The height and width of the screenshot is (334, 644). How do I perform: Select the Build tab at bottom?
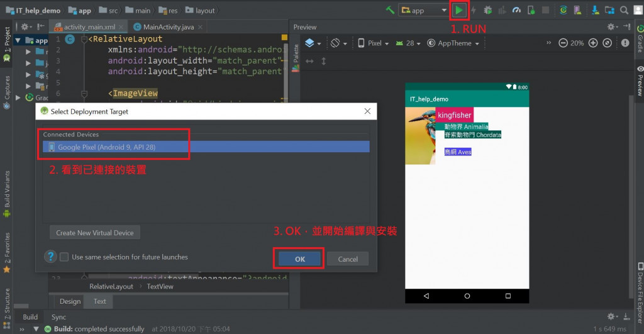[x=30, y=317]
